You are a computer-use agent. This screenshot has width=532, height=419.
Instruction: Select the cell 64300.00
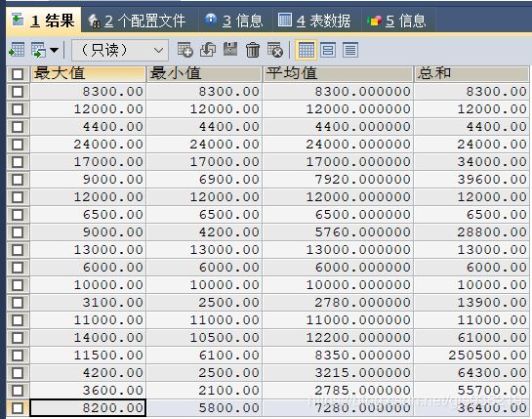[471, 373]
